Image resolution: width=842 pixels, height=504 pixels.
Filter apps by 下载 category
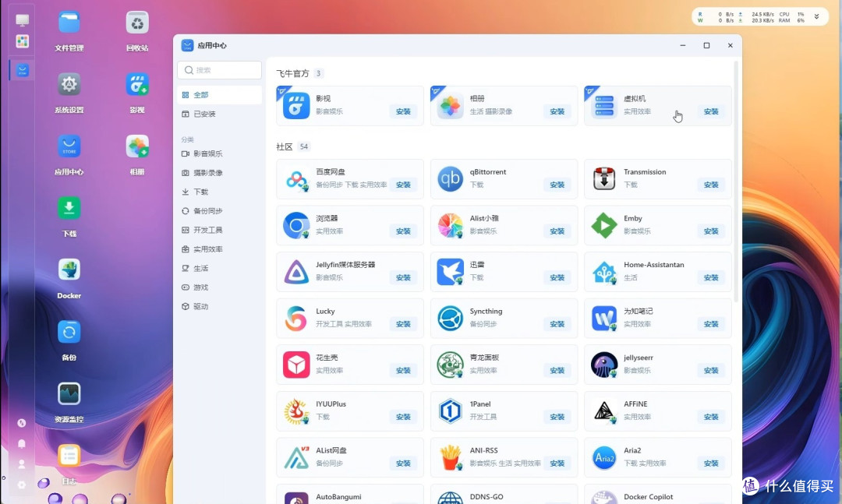[219, 192]
